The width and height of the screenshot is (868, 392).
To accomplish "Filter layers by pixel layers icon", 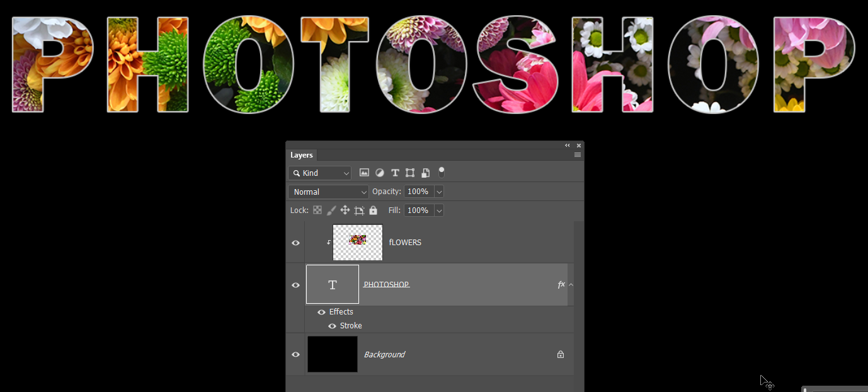I will tap(364, 172).
